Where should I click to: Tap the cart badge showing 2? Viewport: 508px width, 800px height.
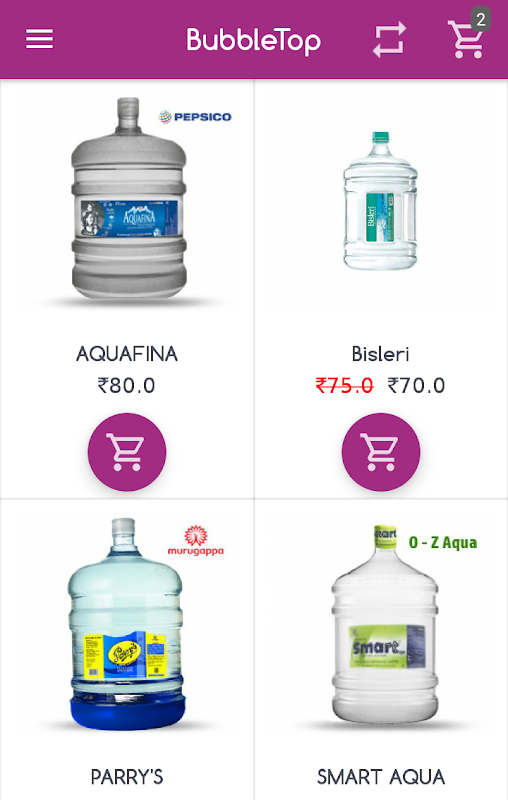click(x=480, y=19)
